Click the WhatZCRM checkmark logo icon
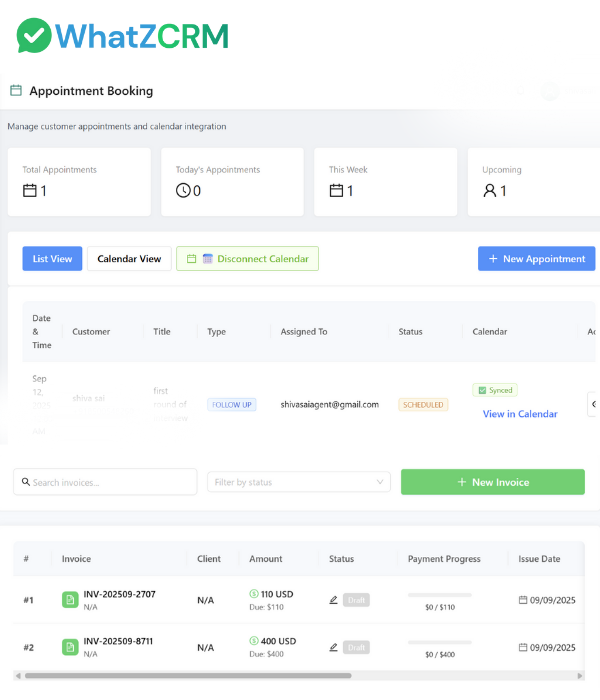Viewport: 600px width, 700px height. (x=34, y=35)
